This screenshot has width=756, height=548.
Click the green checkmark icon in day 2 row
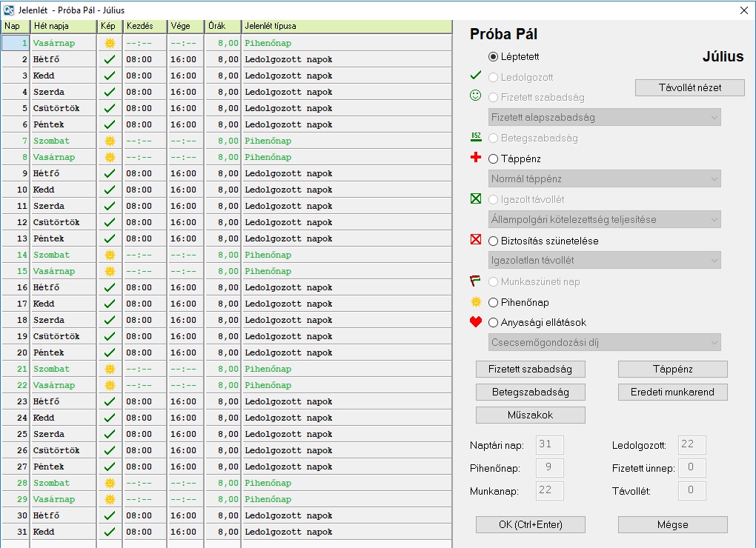(x=110, y=59)
